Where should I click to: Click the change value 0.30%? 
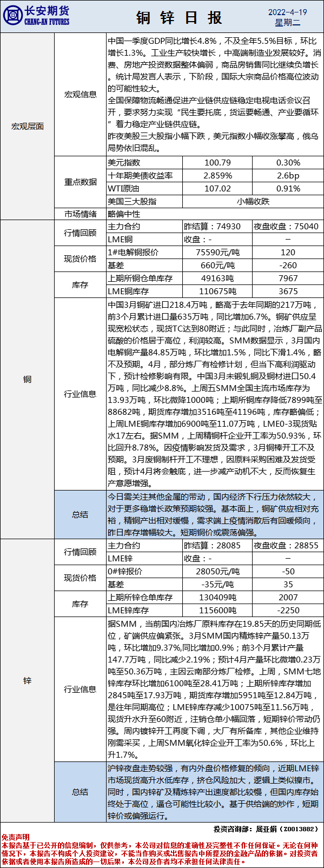coord(288,162)
